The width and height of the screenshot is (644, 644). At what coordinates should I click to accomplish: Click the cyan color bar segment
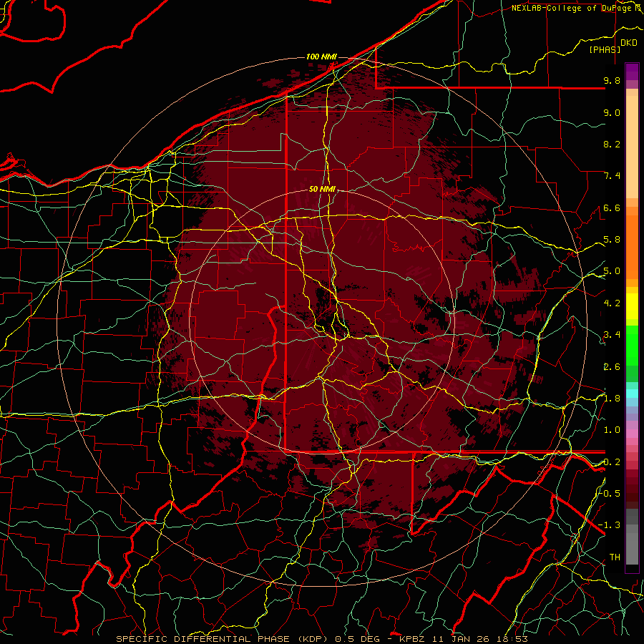632,393
